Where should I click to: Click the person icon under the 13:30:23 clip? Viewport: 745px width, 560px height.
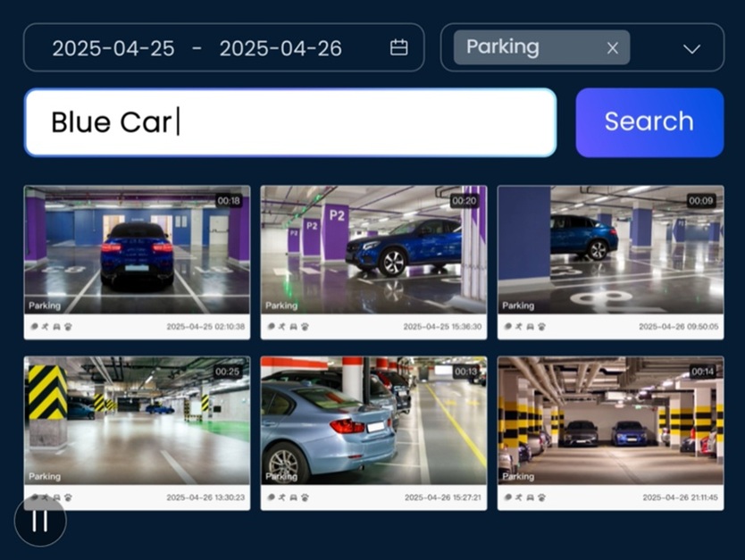click(x=46, y=497)
